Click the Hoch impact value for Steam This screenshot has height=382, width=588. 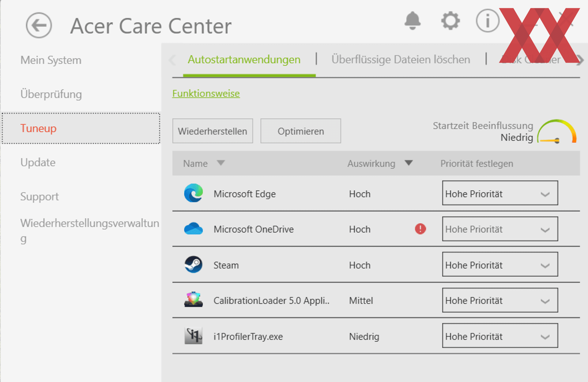pos(360,265)
